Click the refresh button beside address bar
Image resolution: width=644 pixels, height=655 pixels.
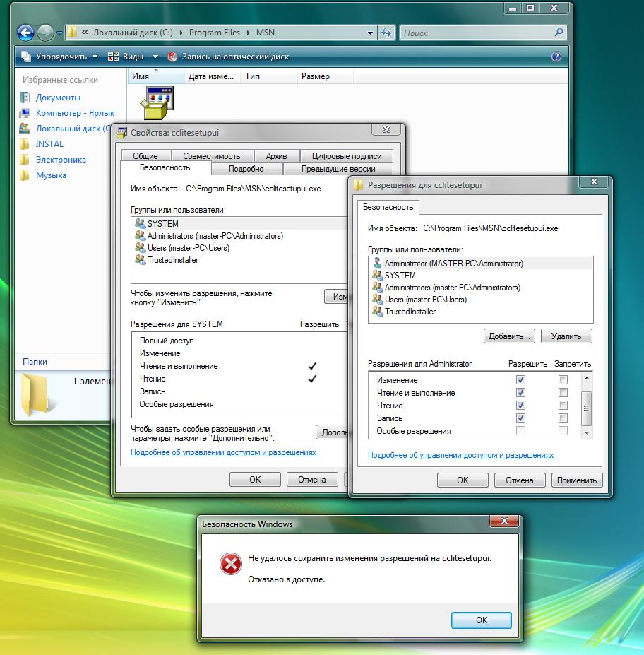(387, 33)
